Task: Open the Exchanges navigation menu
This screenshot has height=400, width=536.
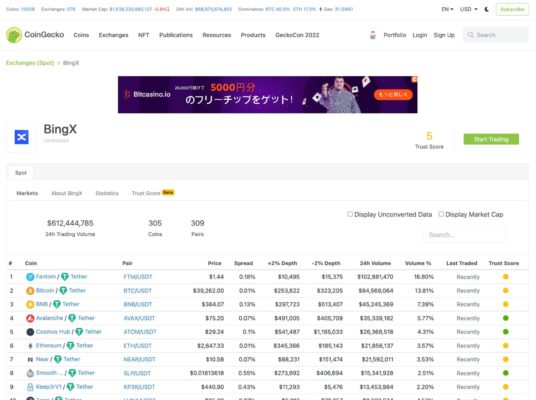Action: point(113,35)
